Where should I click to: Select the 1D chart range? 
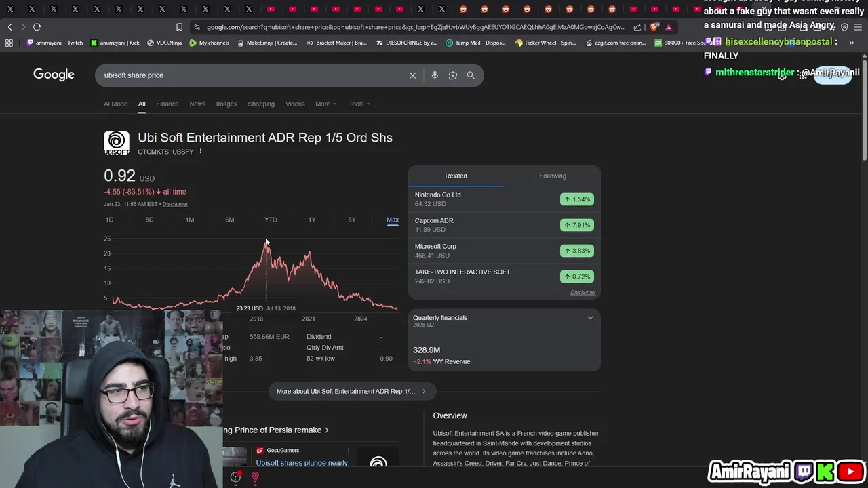point(109,220)
